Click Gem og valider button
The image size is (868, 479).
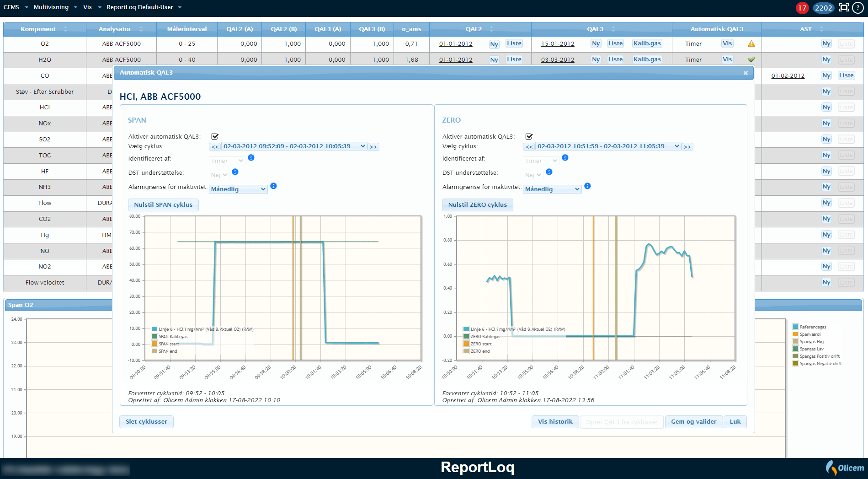pyautogui.click(x=693, y=422)
